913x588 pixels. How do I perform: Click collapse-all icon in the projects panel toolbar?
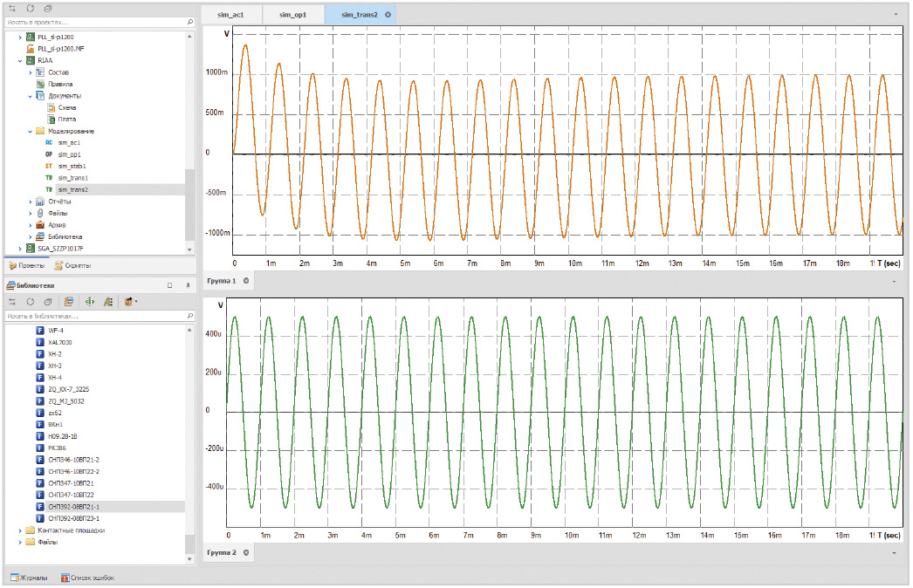click(48, 8)
